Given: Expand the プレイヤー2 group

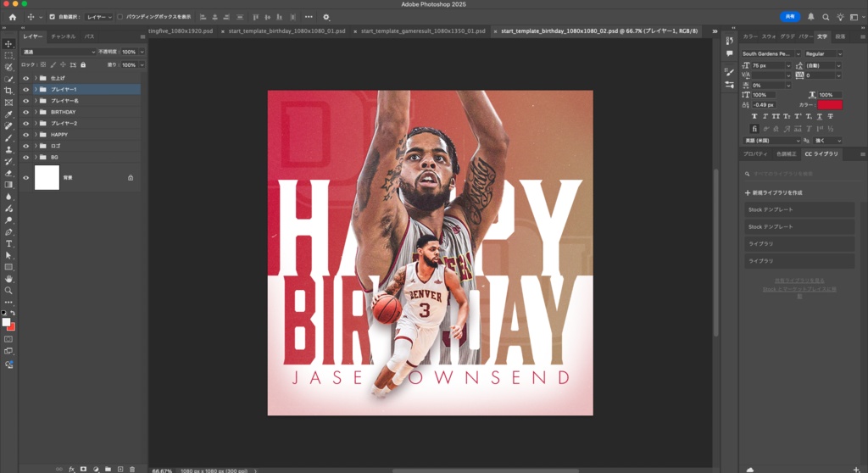Looking at the screenshot, I should point(36,123).
